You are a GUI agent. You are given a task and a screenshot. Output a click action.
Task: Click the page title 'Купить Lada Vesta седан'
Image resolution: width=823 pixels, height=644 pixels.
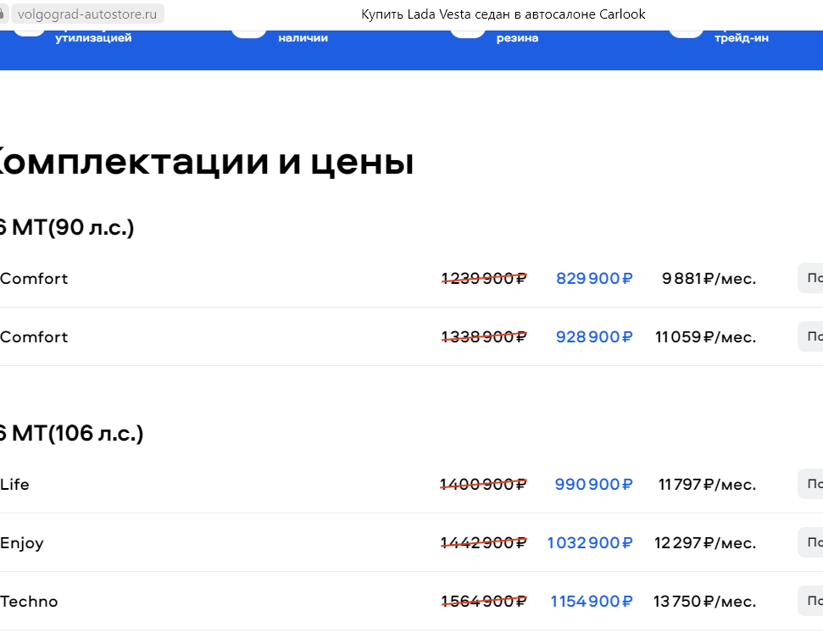437,14
